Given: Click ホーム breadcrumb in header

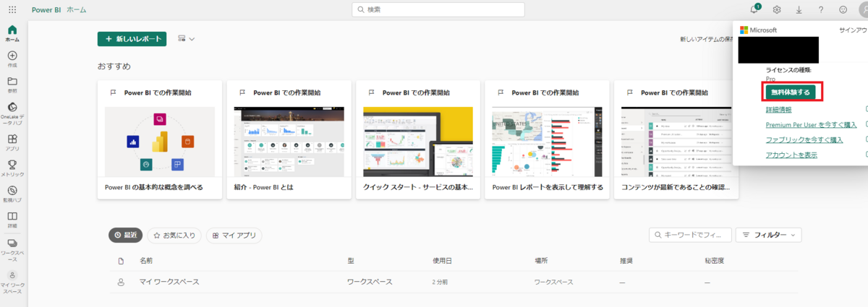Looking at the screenshot, I should 77,10.
